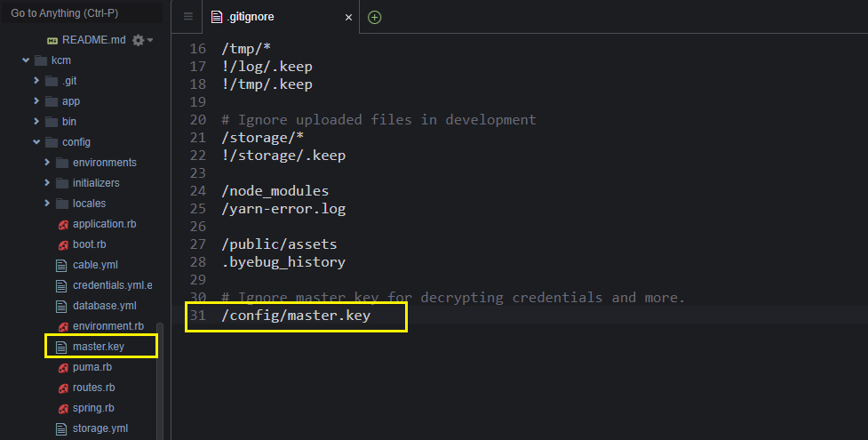The height and width of the screenshot is (440, 868).
Task: Expand the locales folder
Action: 46,204
